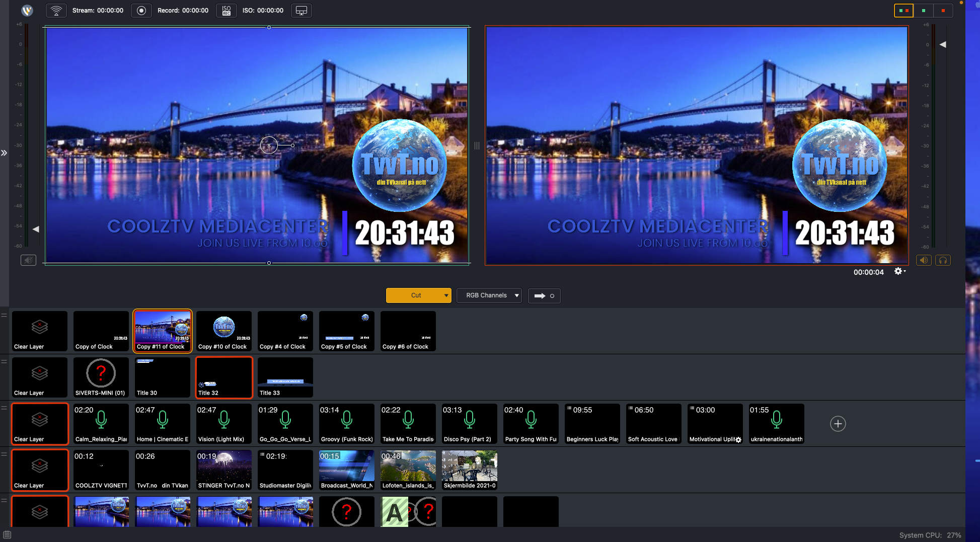The height and width of the screenshot is (542, 980).
Task: Select STINGER TvvT.no shot
Action: coord(224,470)
